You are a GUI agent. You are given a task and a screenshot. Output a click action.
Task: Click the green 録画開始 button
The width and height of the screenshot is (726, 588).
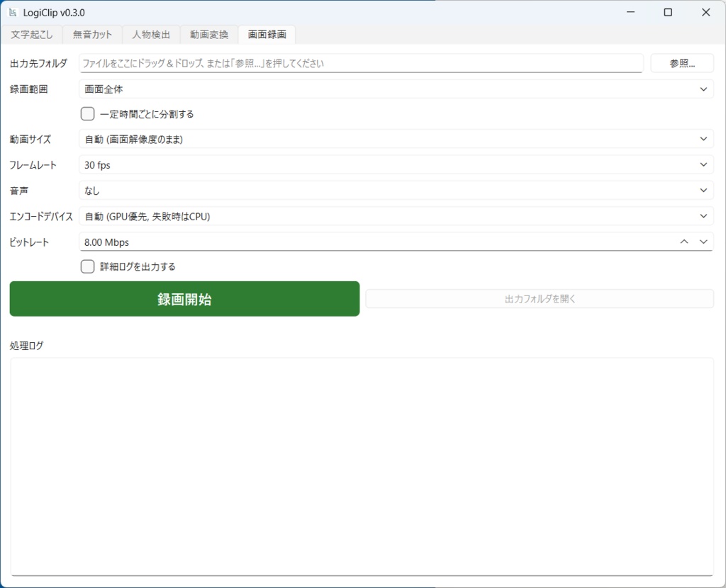pyautogui.click(x=184, y=299)
